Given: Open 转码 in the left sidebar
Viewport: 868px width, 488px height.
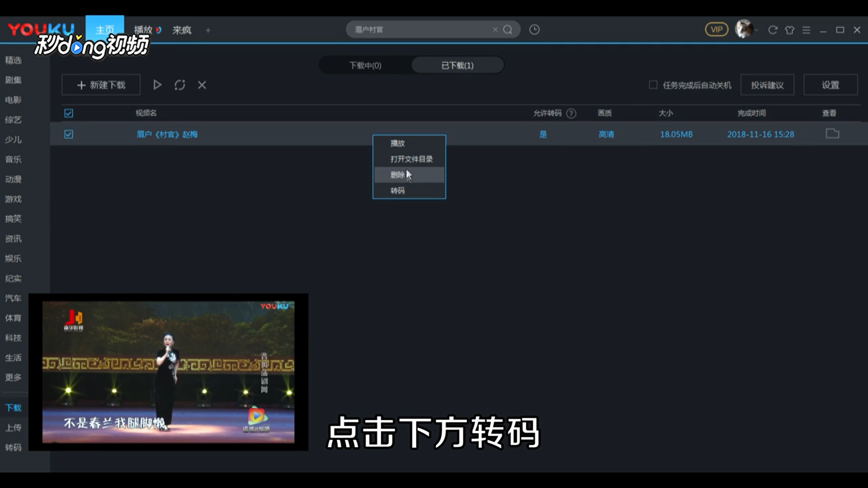Looking at the screenshot, I should click(14, 448).
